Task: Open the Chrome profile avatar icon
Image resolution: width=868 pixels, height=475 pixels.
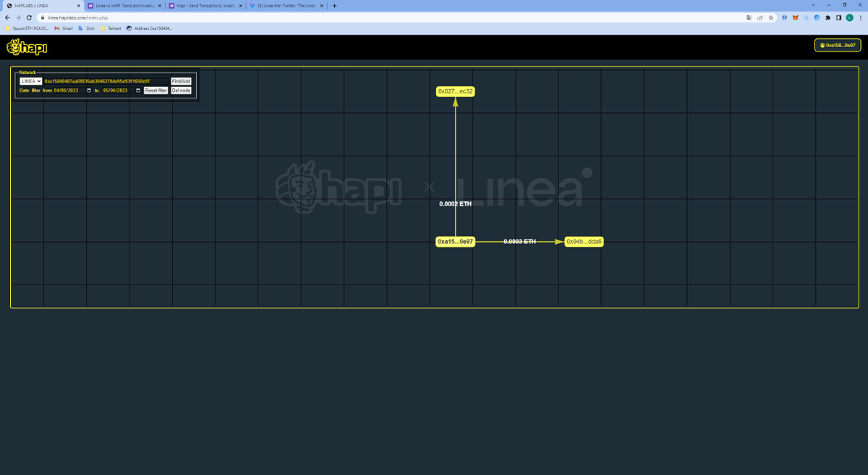Action: click(x=850, y=17)
